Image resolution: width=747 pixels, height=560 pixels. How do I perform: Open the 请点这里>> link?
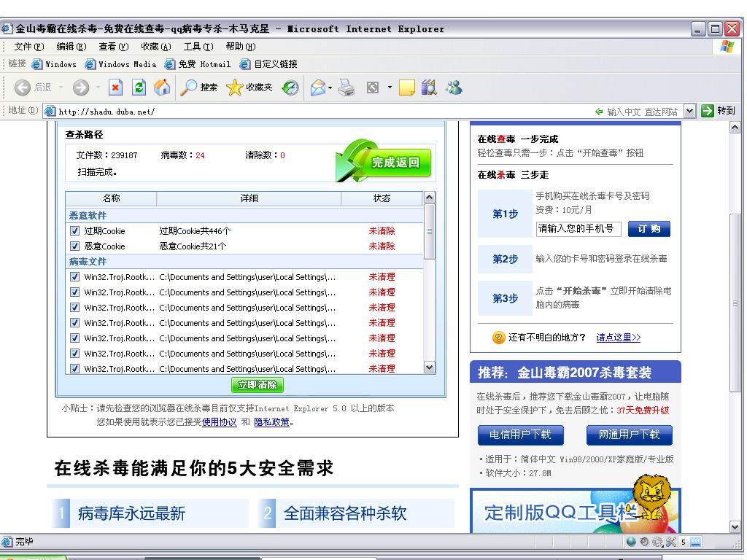(x=619, y=338)
